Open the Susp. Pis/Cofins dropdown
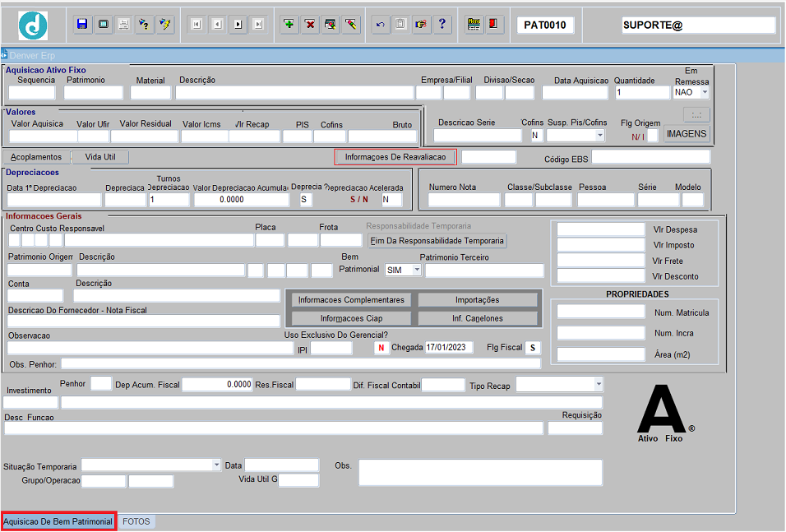 pos(600,136)
